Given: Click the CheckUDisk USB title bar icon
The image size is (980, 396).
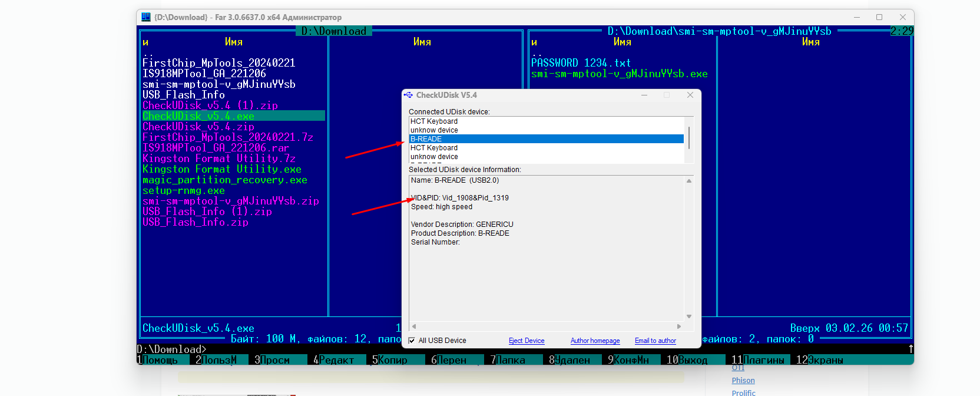Looking at the screenshot, I should coord(408,95).
